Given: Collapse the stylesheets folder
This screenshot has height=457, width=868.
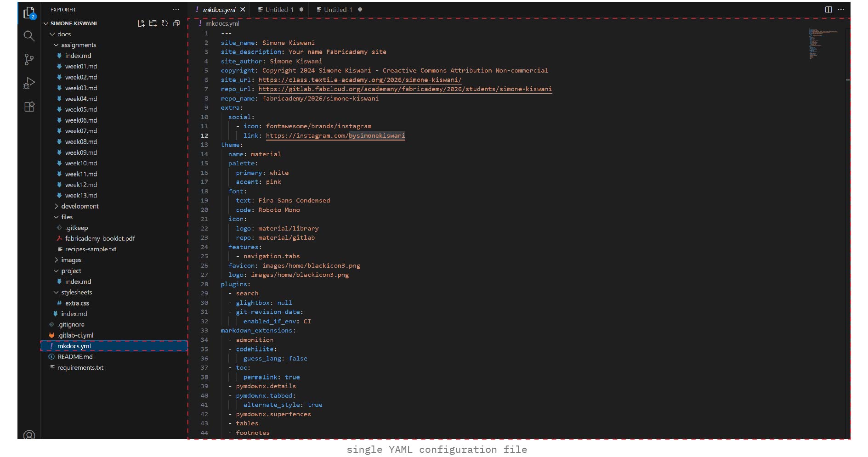Looking at the screenshot, I should tap(76, 292).
